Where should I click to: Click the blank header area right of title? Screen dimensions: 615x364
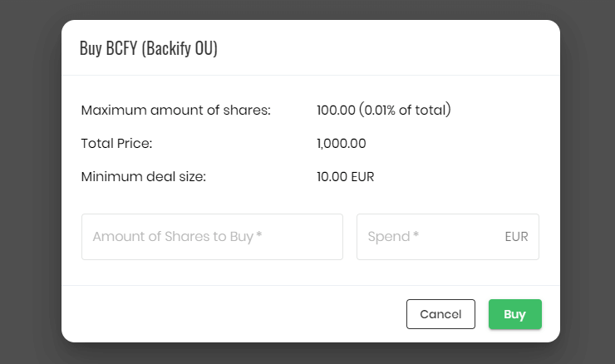[x=388, y=48]
